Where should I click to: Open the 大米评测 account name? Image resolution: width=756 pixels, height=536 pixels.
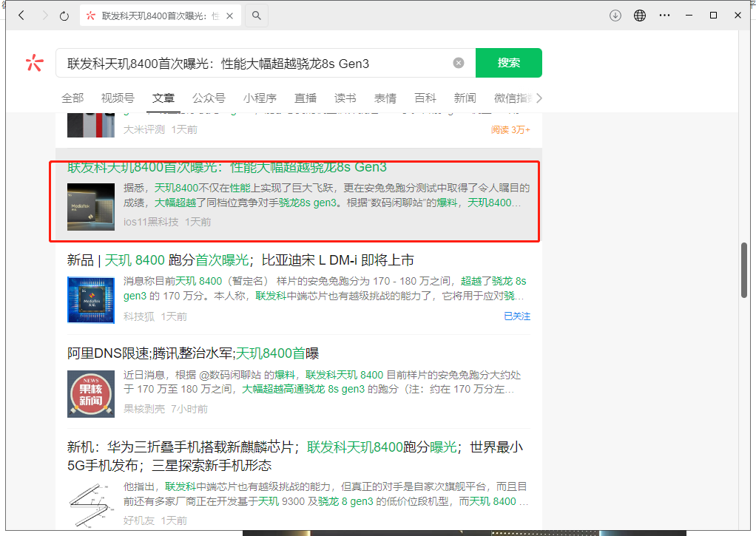tap(144, 129)
